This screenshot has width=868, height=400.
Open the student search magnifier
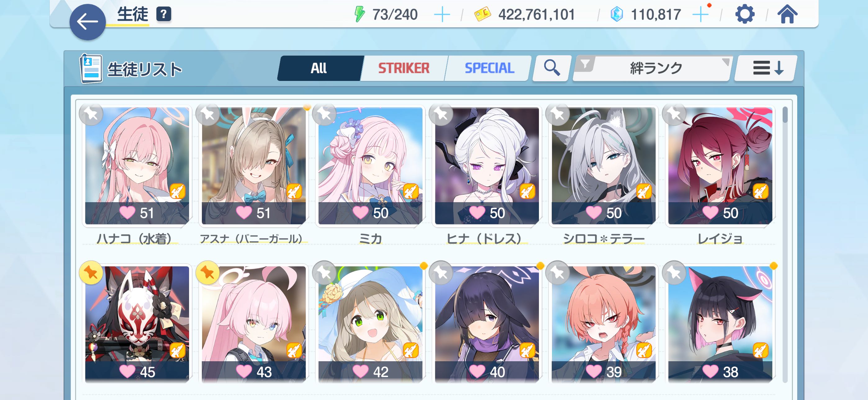552,68
